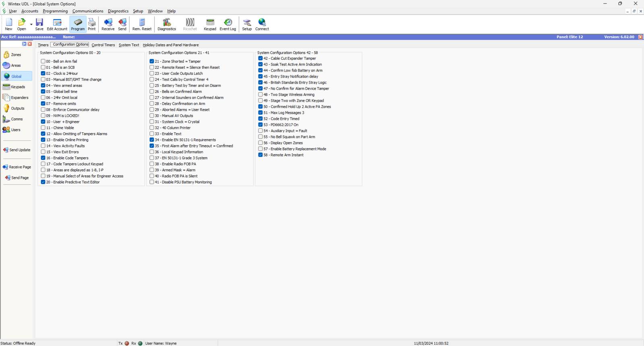Open the Programming menu
644x346 pixels.
click(x=55, y=11)
